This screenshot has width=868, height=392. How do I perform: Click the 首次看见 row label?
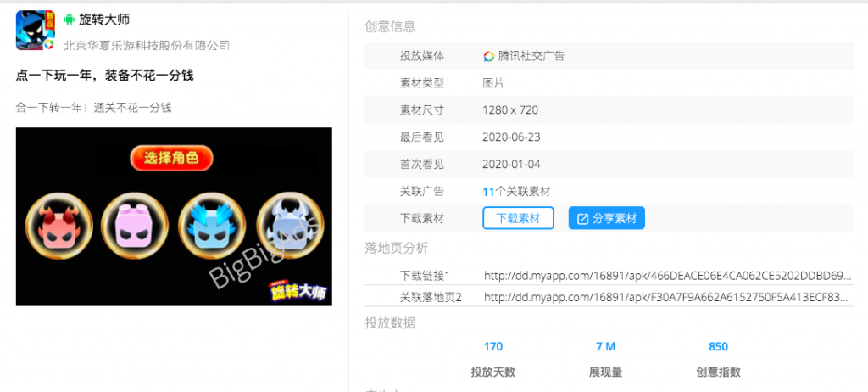click(x=422, y=164)
